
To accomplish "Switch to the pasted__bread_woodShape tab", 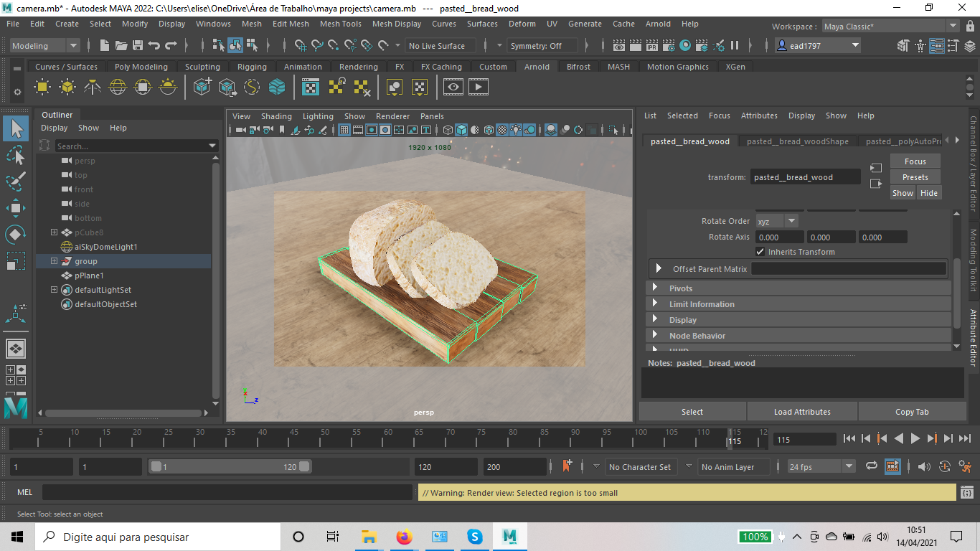I will tap(797, 141).
